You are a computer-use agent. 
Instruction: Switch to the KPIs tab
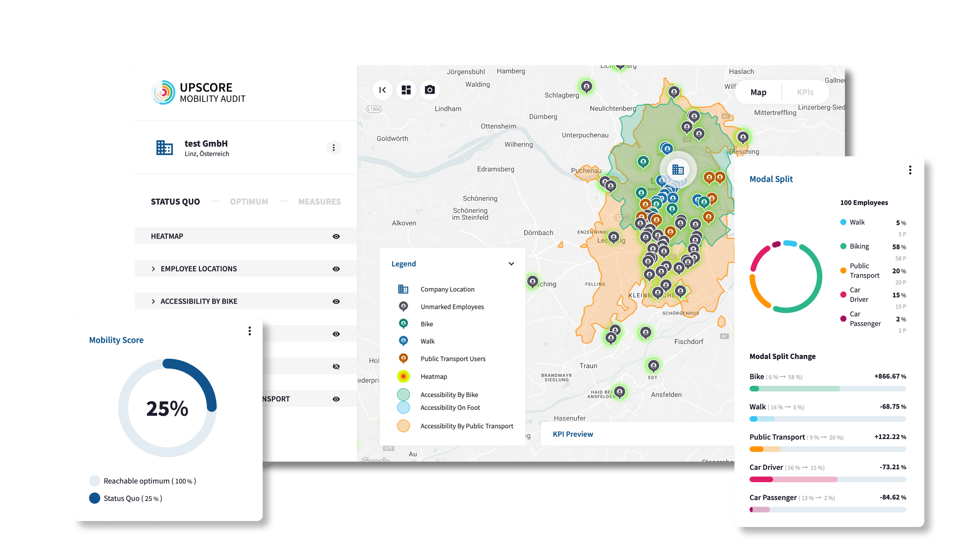[805, 92]
